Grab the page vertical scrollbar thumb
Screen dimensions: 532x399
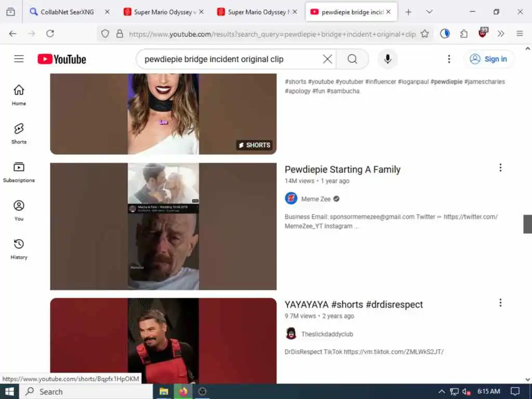[x=528, y=224]
